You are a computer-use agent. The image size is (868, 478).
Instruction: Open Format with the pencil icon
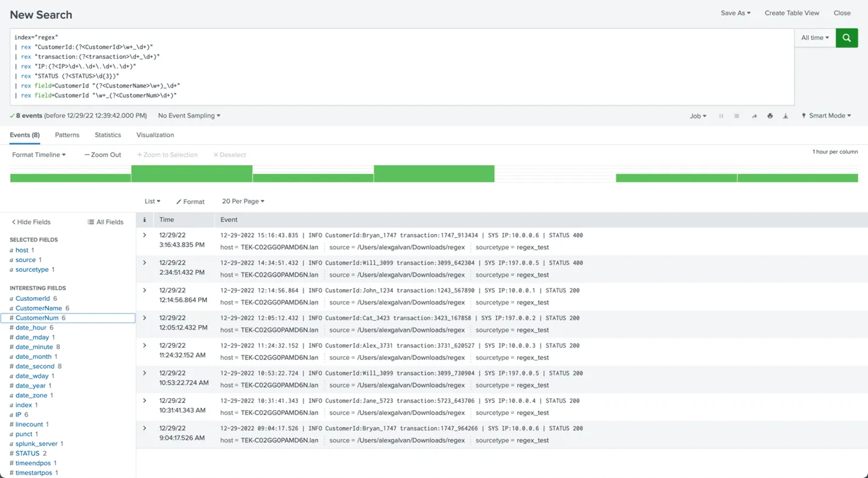point(190,201)
